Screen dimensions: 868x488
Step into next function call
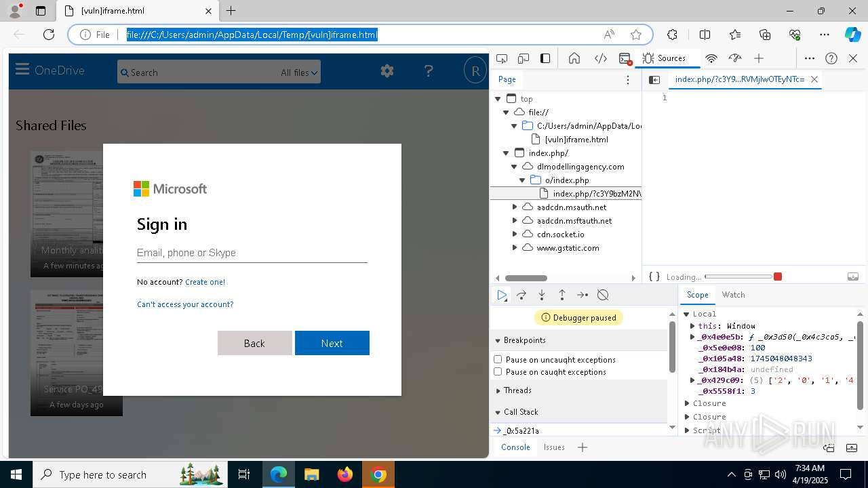(x=542, y=295)
